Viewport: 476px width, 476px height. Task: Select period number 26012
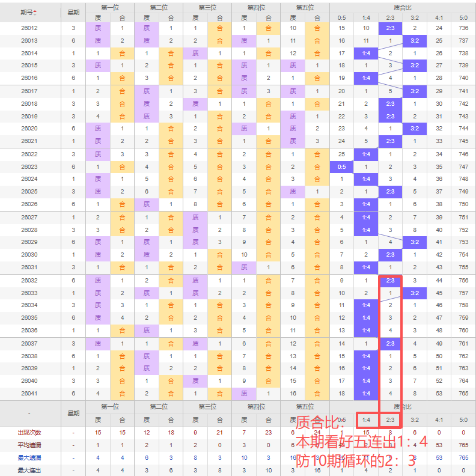point(29,28)
